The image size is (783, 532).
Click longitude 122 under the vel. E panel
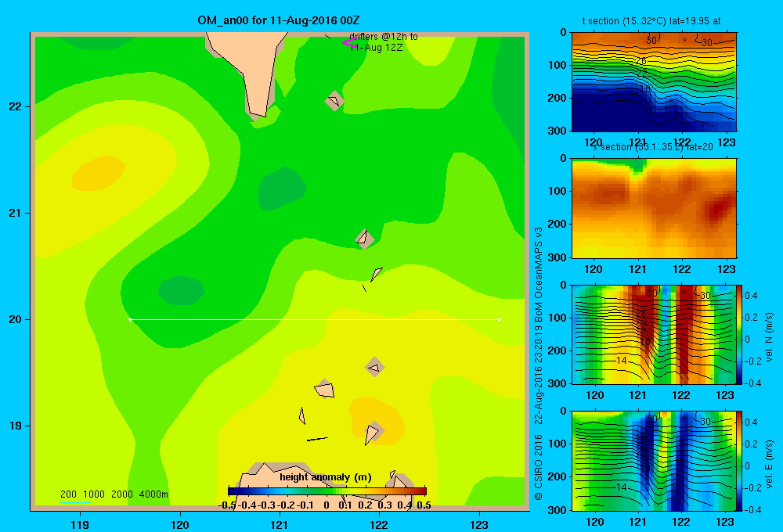681,522
